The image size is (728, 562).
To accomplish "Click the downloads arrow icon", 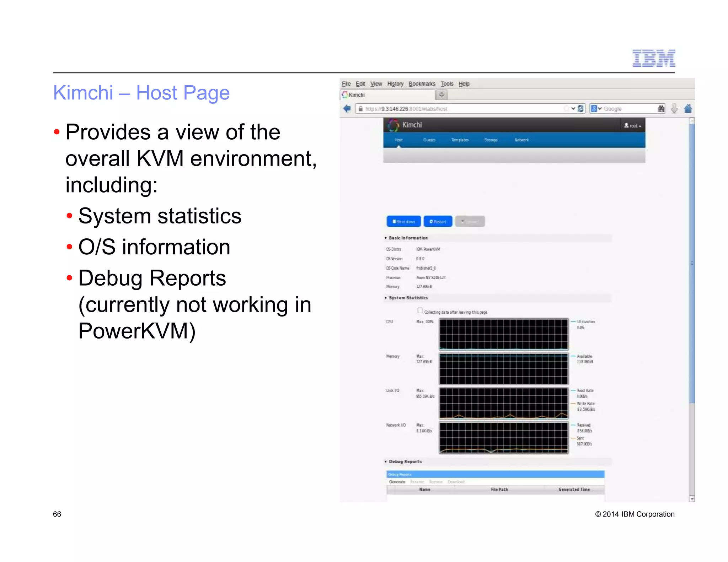I will (x=674, y=109).
